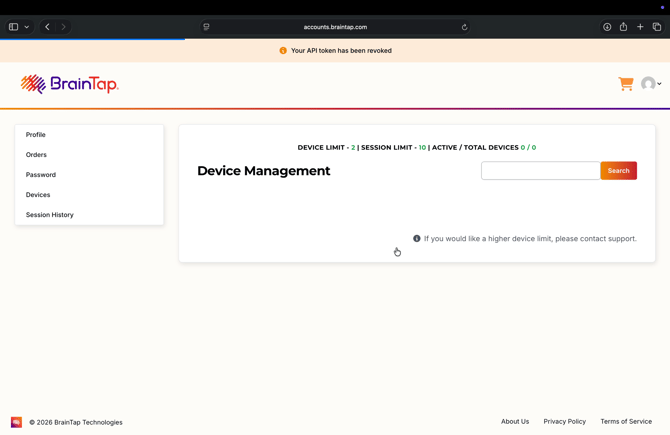
Task: Follow the Privacy Policy footer link
Action: click(564, 421)
